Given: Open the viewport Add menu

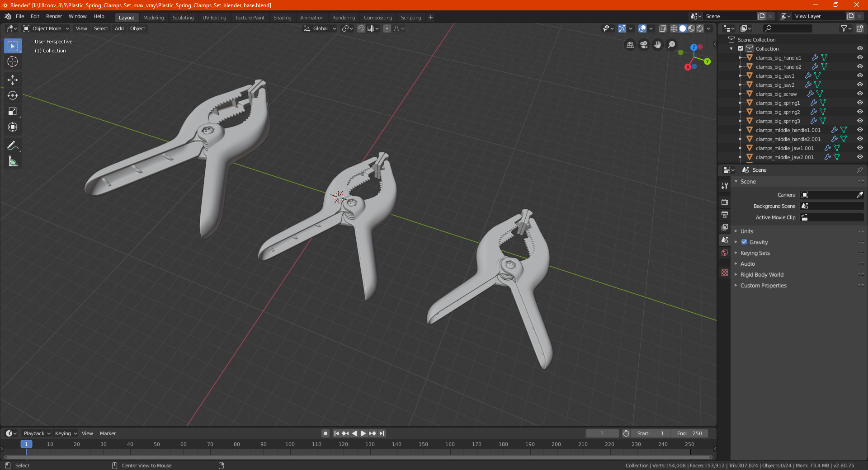Looking at the screenshot, I should tap(119, 28).
